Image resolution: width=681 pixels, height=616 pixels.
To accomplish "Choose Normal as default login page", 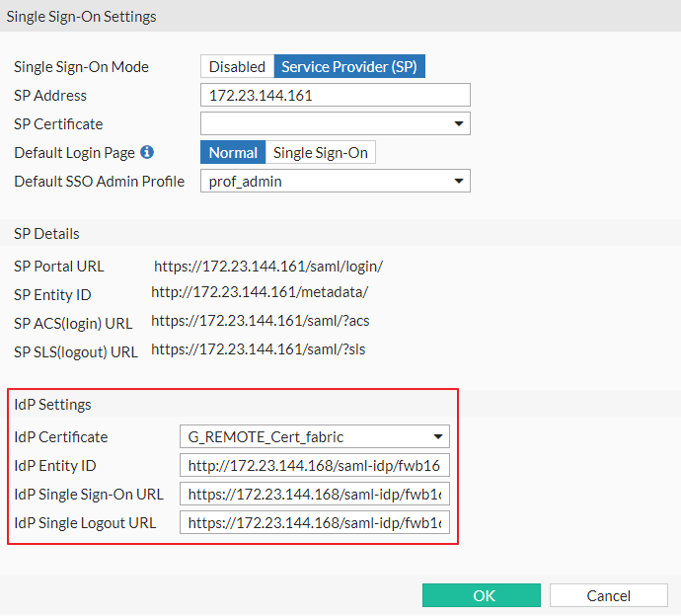I will pyautogui.click(x=233, y=153).
